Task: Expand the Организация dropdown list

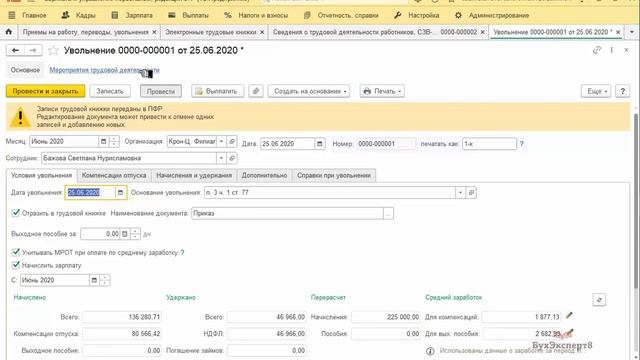Action: point(221,142)
